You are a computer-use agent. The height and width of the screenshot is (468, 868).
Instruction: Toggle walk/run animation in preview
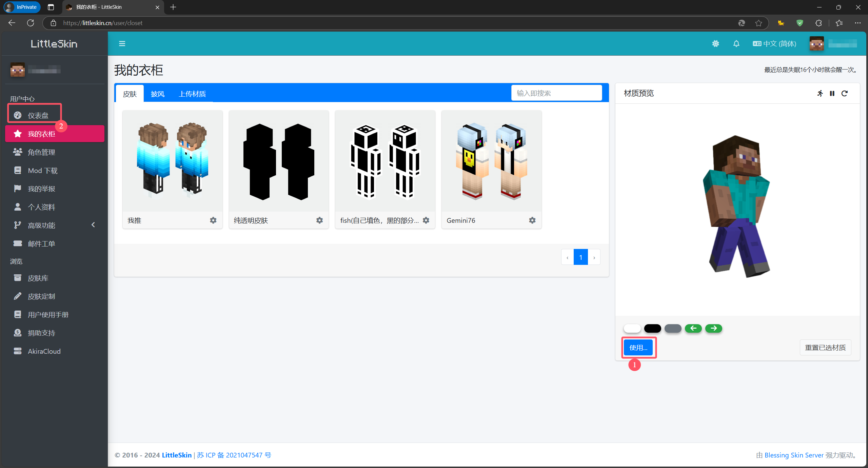click(x=820, y=93)
